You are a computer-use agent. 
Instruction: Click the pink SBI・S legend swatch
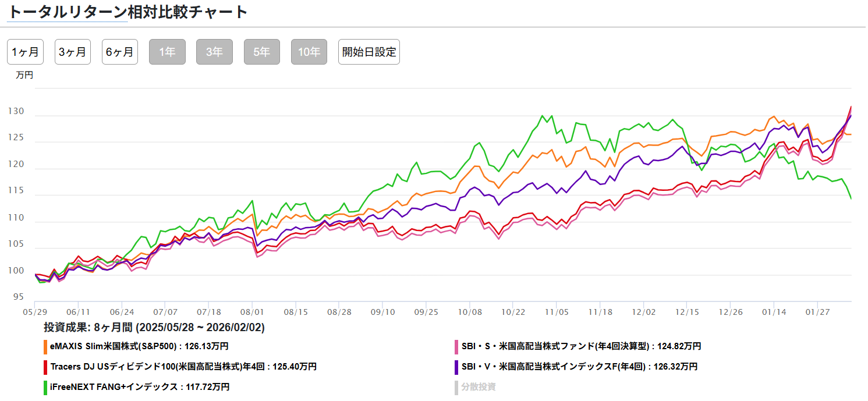[x=456, y=347]
